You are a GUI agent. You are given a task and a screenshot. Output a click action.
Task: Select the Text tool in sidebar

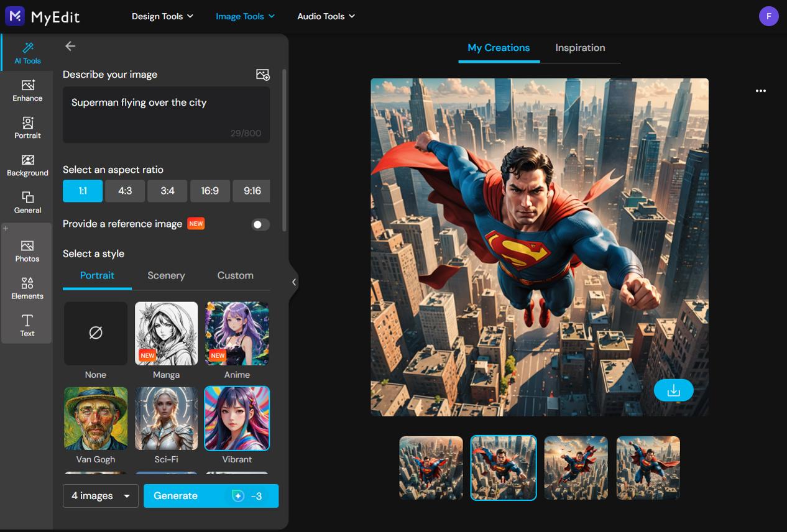[27, 326]
